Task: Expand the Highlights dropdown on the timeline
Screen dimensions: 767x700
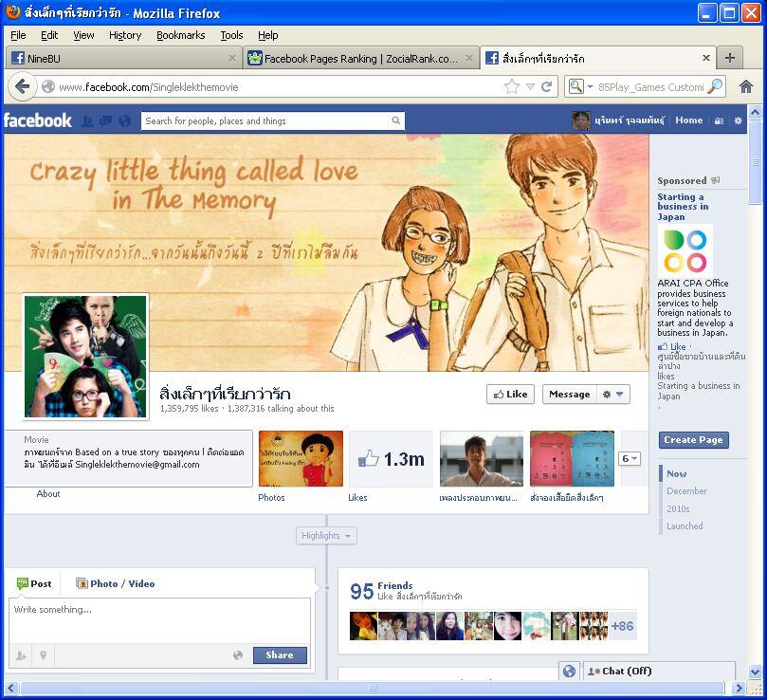Action: click(327, 536)
